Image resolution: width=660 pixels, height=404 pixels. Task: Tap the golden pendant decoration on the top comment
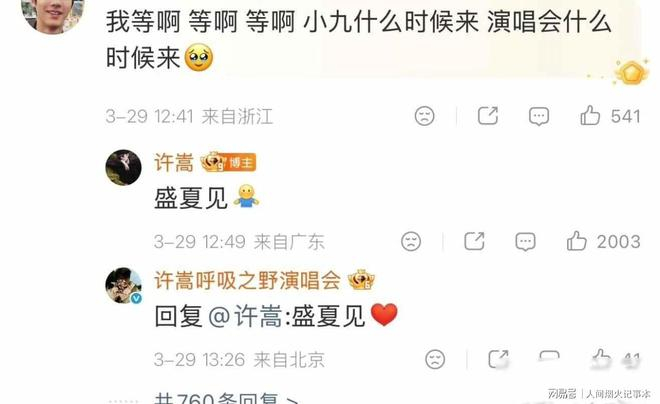tap(630, 73)
